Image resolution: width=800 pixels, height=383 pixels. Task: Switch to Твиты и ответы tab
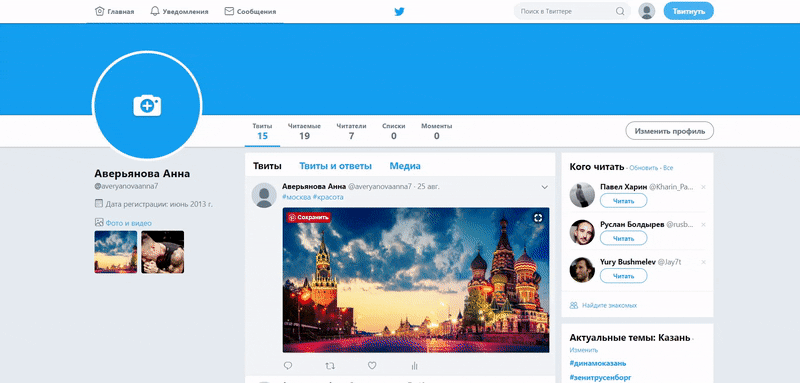(x=335, y=166)
